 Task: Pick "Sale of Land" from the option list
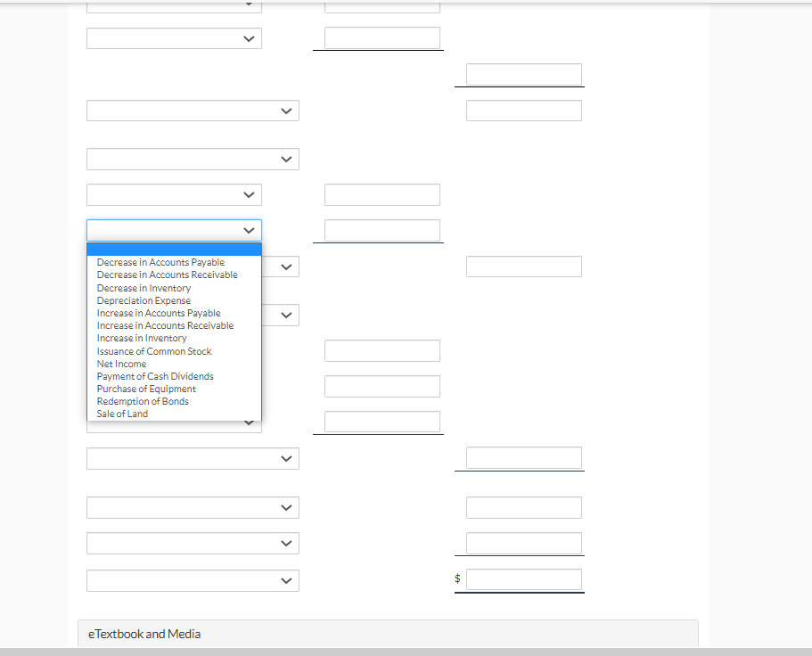tap(122, 414)
